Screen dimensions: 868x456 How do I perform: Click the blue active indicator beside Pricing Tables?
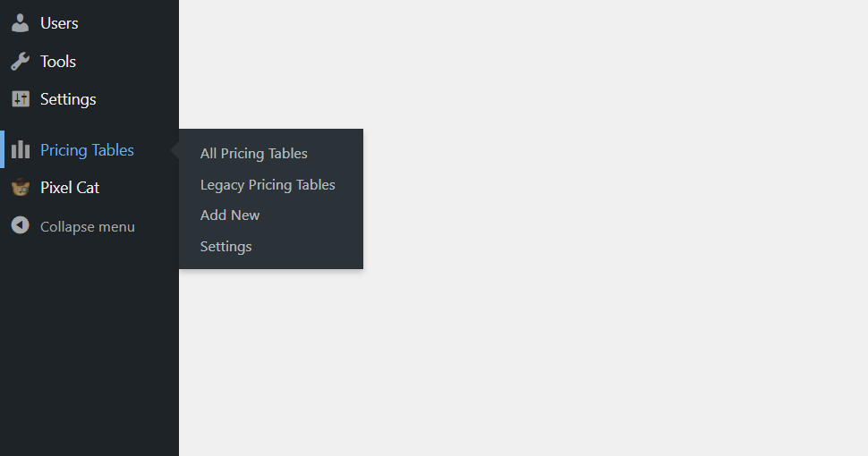(x=2, y=149)
